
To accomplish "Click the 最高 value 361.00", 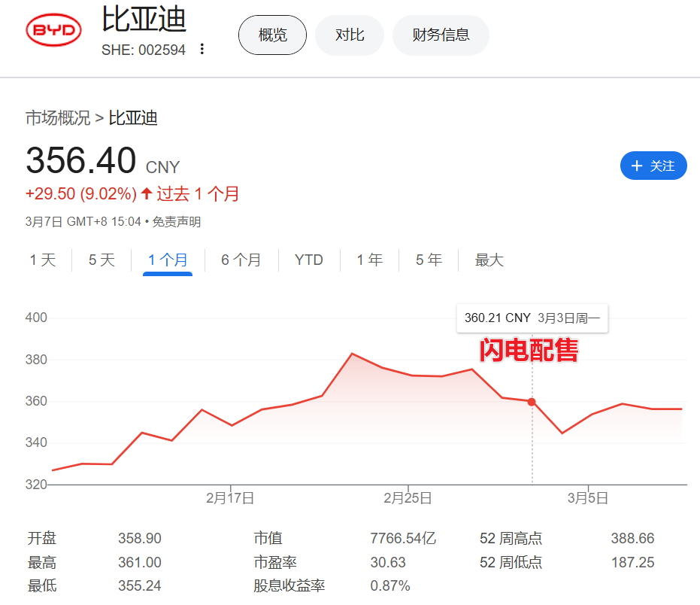I will click(x=140, y=562).
